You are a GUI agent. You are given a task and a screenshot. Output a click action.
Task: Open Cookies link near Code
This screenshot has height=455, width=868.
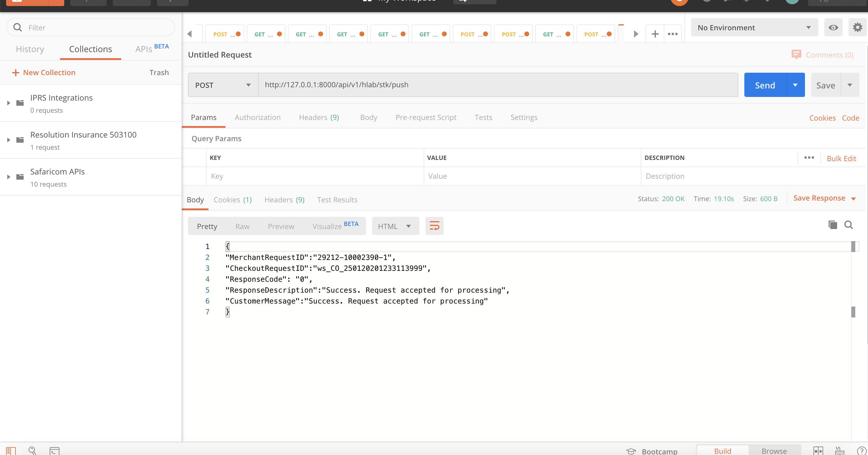[x=822, y=118]
